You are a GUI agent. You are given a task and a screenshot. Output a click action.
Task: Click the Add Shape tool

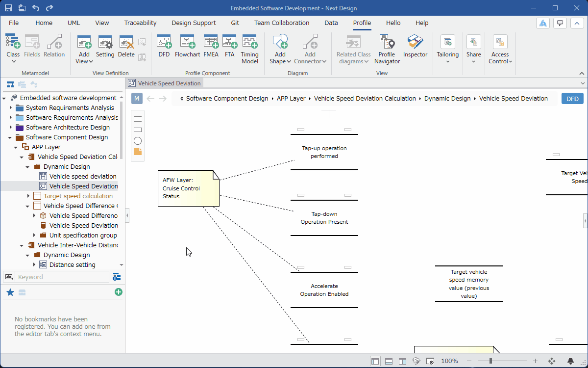280,49
